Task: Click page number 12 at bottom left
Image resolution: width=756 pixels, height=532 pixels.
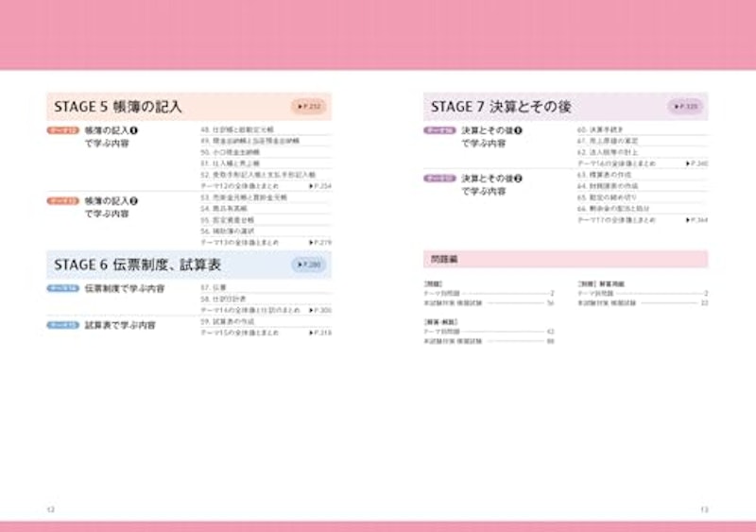Action: click(51, 509)
